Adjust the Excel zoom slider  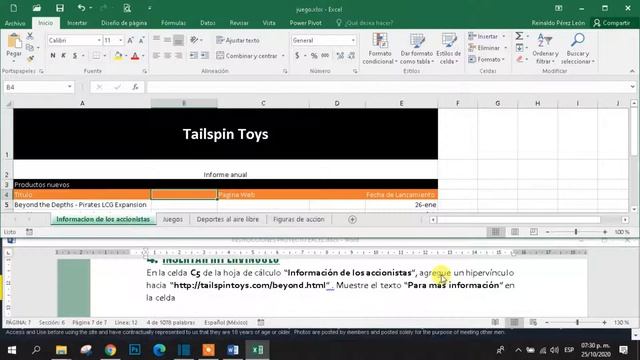click(x=576, y=232)
